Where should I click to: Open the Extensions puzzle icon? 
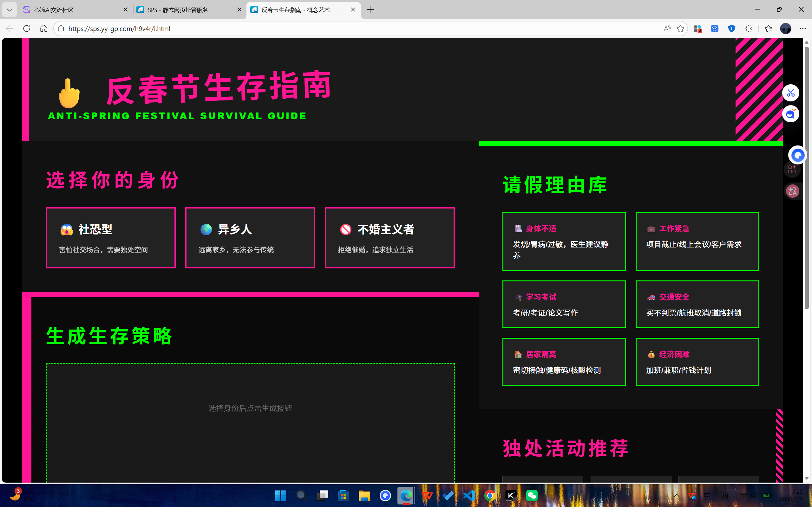(749, 29)
